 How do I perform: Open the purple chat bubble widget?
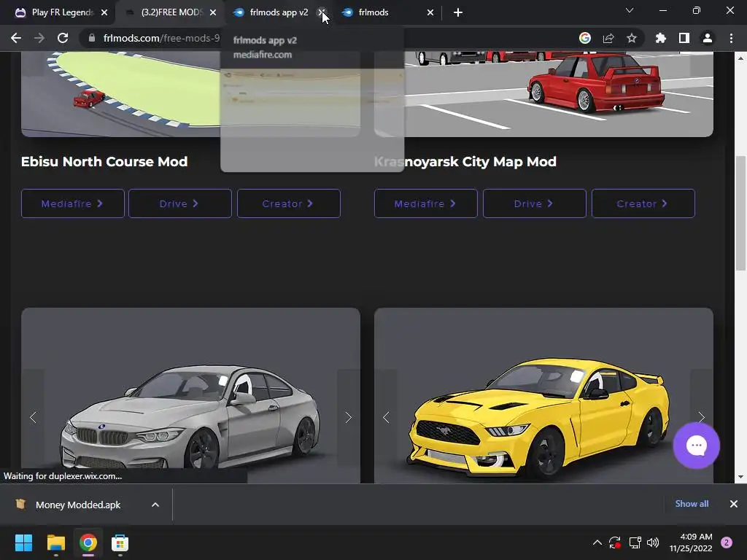click(x=696, y=446)
